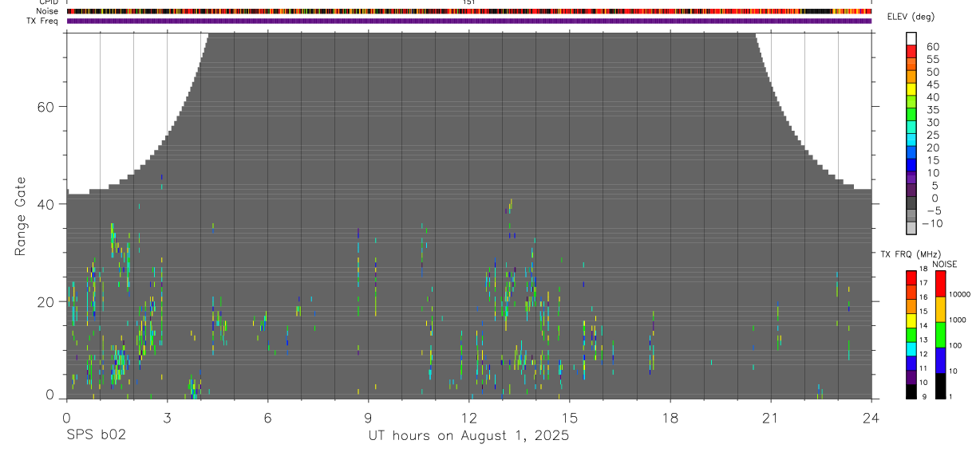The width and height of the screenshot is (980, 452).
Task: Click the Range Gate axis tick '40'
Action: [x=45, y=204]
